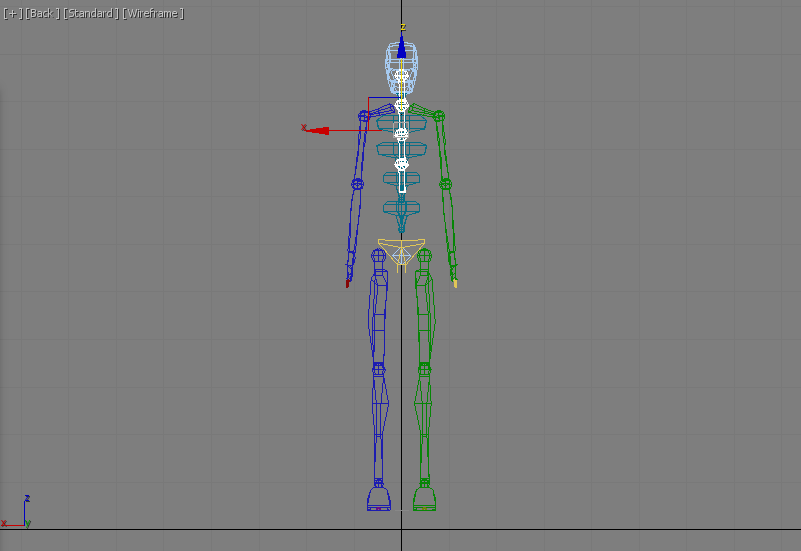Grab the blue Z-axis arrow of the move gizmo
The width and height of the screenshot is (801, 551).
coord(402,47)
